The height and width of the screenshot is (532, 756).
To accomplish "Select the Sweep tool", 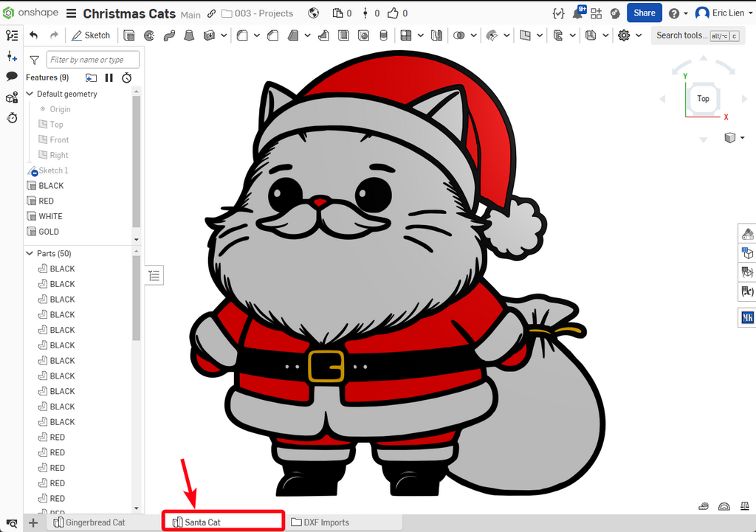I will (x=169, y=35).
